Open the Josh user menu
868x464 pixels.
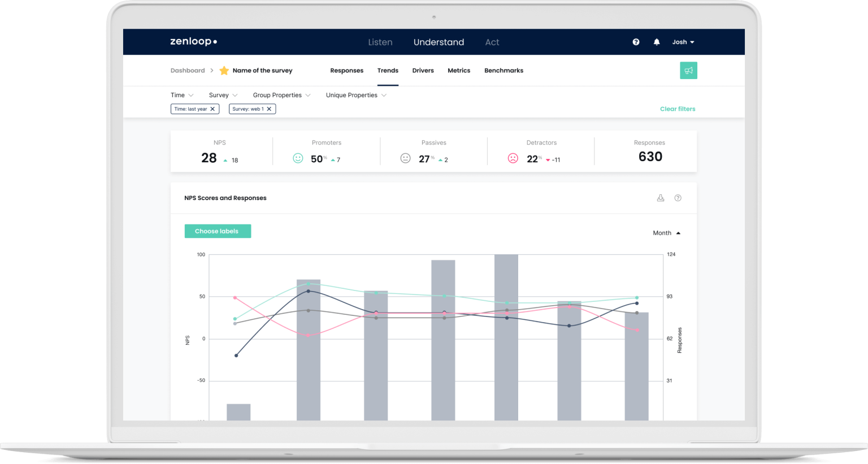(x=683, y=42)
